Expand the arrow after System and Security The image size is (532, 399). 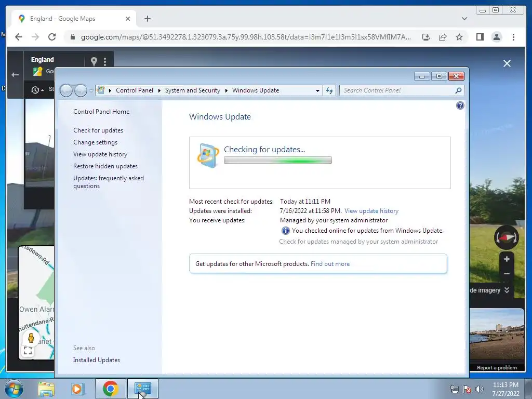[x=227, y=90]
